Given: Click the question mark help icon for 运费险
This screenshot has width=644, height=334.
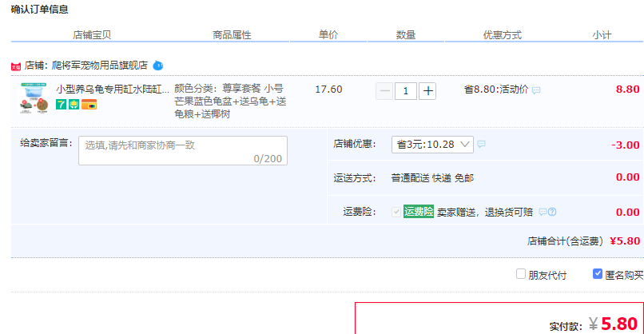Looking at the screenshot, I should (552, 212).
